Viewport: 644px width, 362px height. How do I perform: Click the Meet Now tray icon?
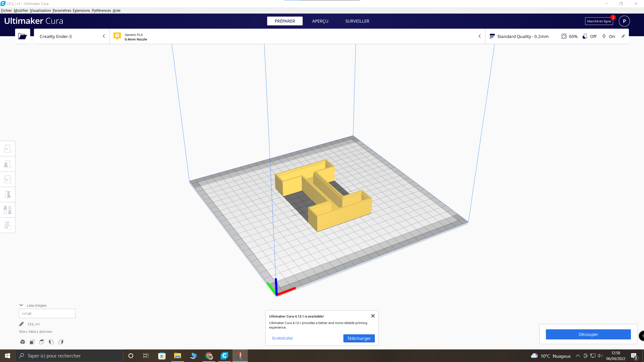point(585,356)
